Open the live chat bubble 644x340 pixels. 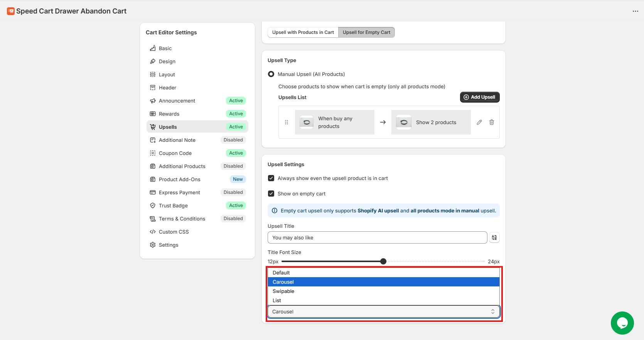[x=622, y=323]
